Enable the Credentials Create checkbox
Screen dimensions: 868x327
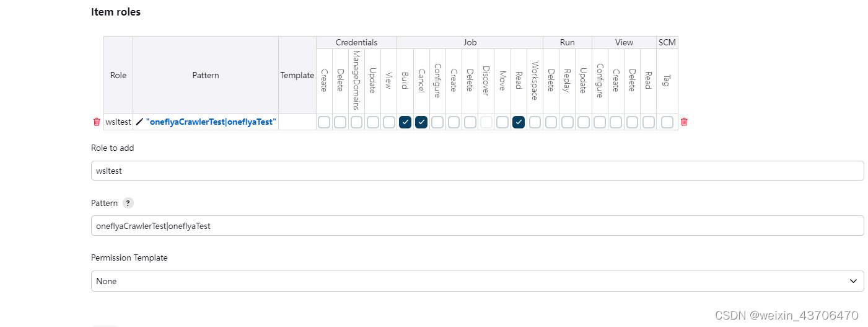pyautogui.click(x=324, y=122)
